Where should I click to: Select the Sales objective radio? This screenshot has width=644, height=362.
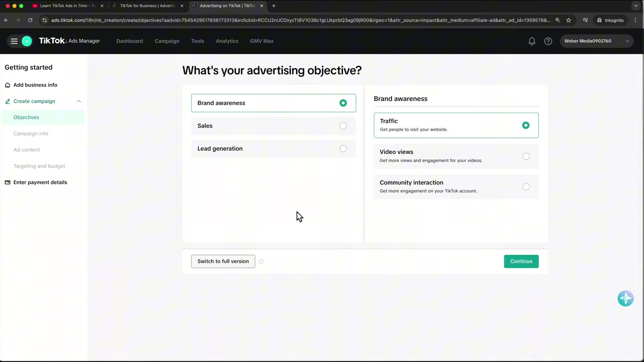point(343,126)
